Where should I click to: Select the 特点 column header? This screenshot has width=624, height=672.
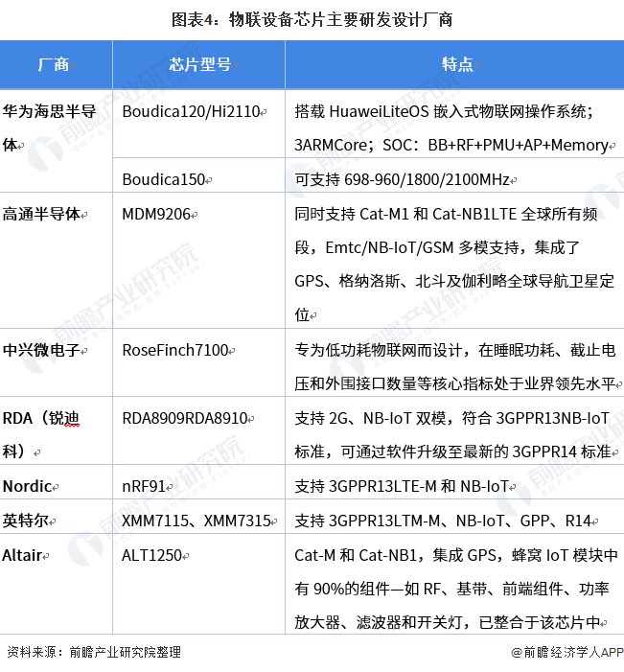(454, 65)
